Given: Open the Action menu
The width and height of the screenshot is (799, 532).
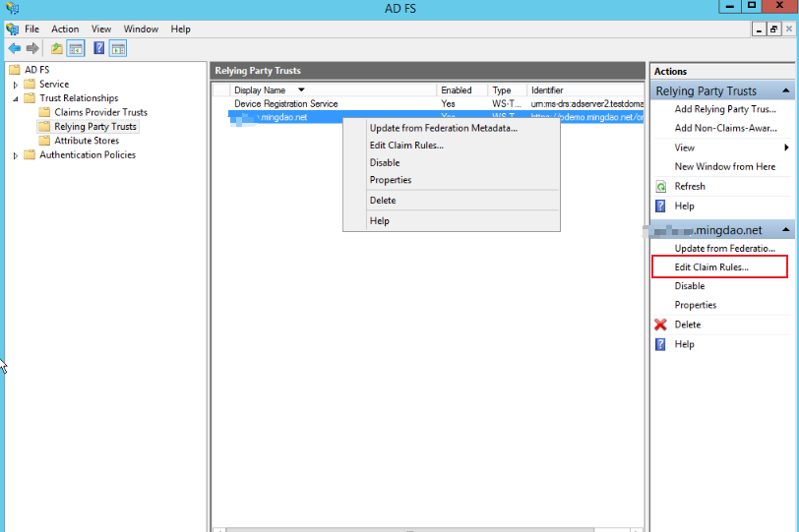Looking at the screenshot, I should click(x=65, y=30).
